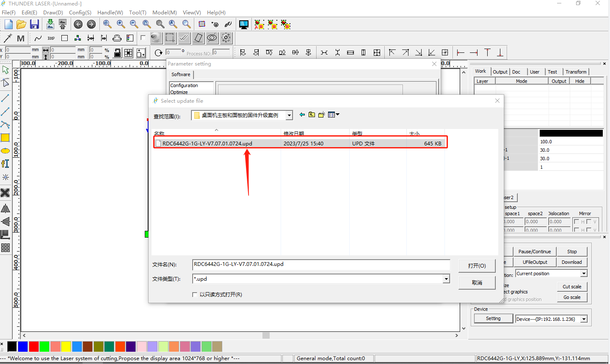Create a new file via toolbar icon

point(8,25)
